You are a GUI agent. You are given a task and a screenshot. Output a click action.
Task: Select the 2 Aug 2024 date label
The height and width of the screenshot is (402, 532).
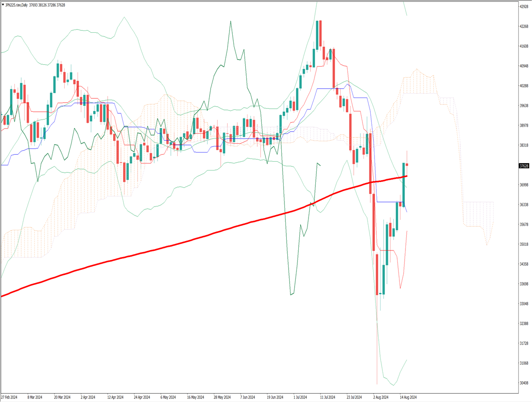tap(380, 397)
